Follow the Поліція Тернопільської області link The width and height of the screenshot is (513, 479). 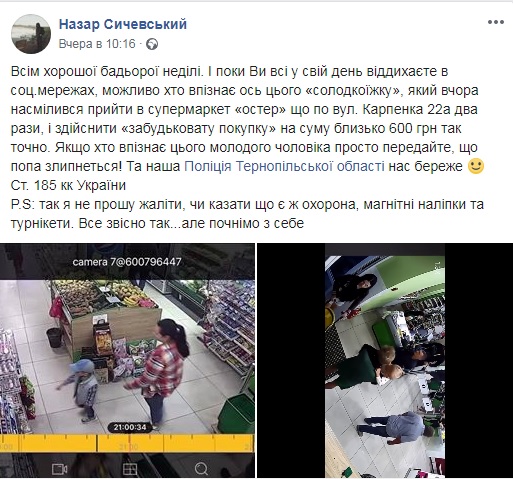[x=284, y=166]
